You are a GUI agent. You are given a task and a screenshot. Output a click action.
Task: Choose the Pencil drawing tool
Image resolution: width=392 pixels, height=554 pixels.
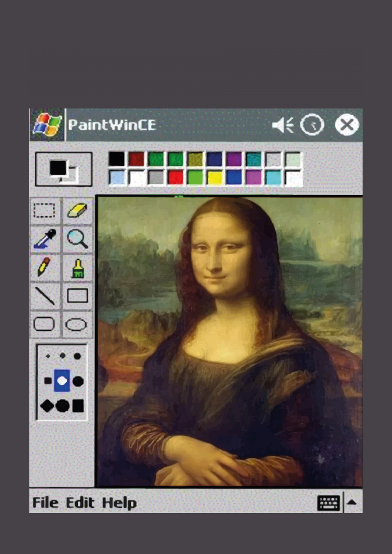coord(44,267)
